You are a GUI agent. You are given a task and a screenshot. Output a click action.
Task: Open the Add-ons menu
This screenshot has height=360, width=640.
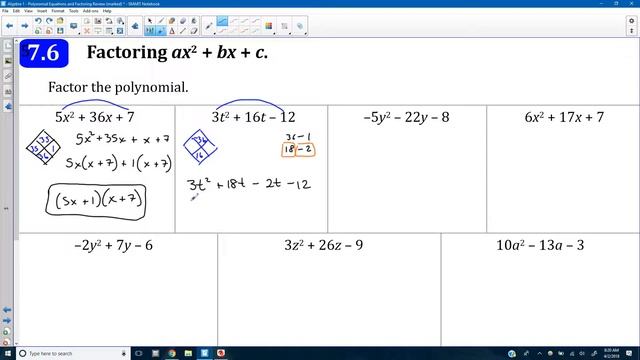(91, 11)
